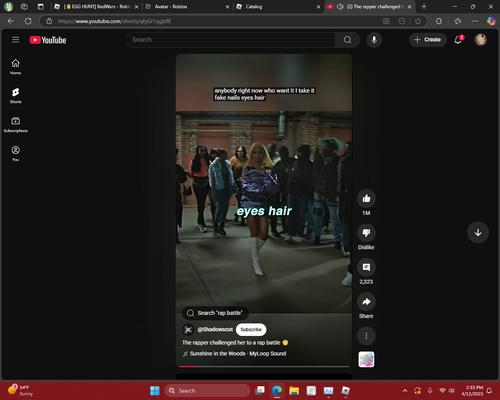The image size is (500, 400).
Task: Open Sunshine in the Woods sound link
Action: click(x=238, y=354)
